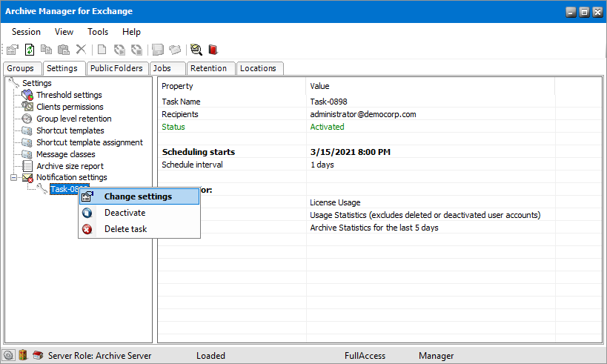Click the red book toolbar icon
Viewport: 607px width, 364px height.
213,50
